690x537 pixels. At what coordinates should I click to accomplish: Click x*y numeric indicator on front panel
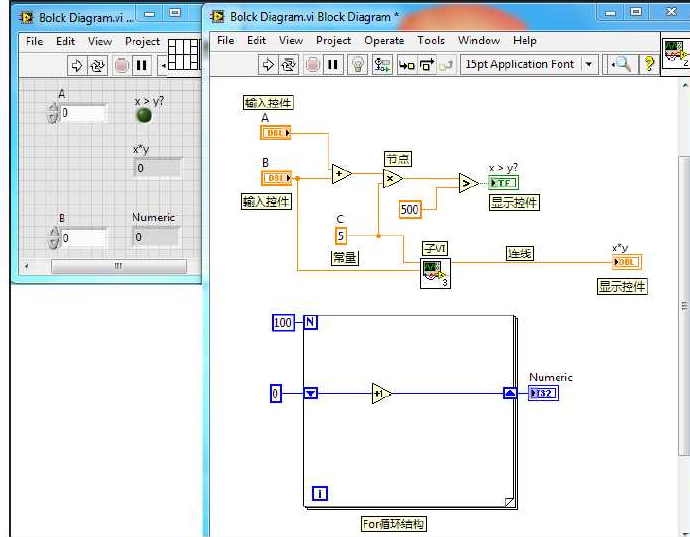click(x=157, y=168)
